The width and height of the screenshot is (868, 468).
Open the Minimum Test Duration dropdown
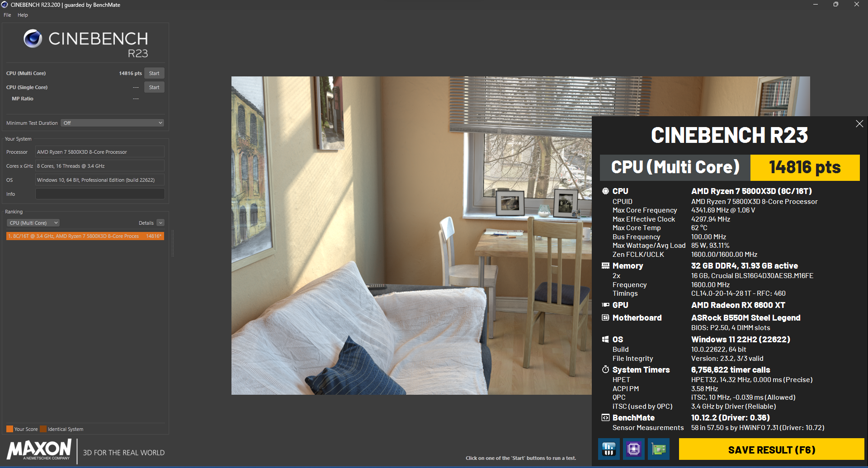[112, 123]
